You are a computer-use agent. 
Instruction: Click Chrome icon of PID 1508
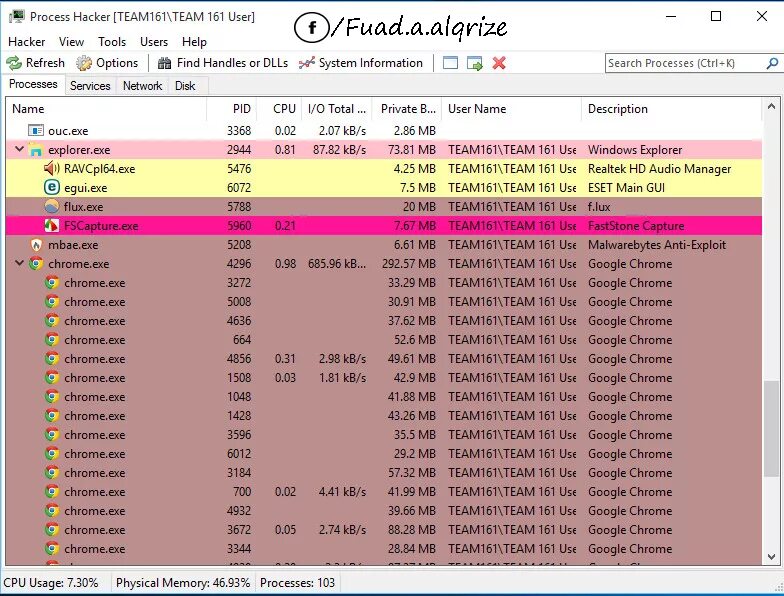point(52,378)
